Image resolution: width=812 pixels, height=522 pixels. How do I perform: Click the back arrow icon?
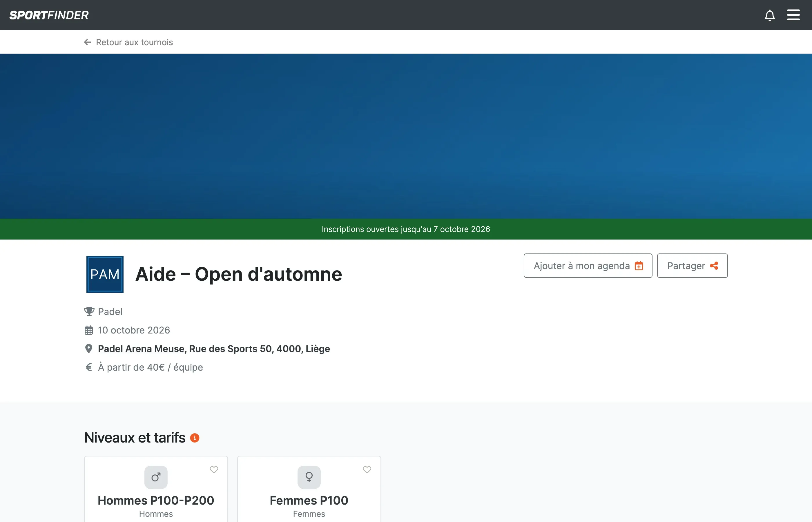point(88,42)
